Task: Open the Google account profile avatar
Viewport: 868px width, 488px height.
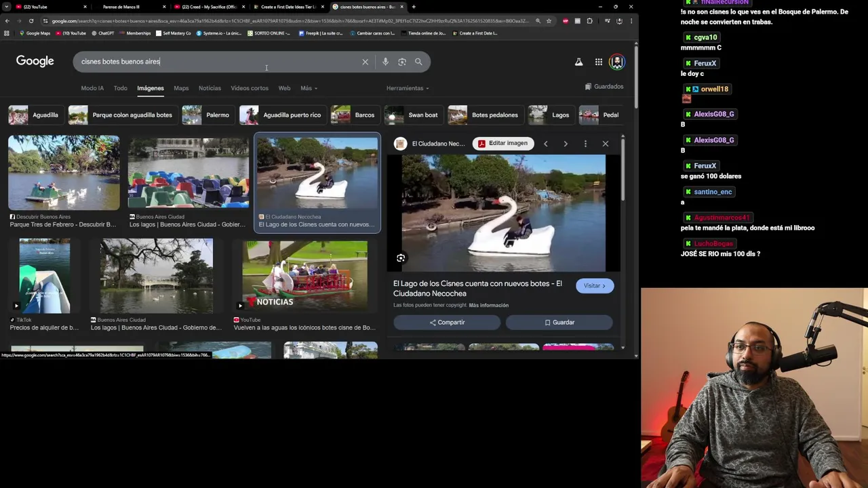Action: click(616, 62)
